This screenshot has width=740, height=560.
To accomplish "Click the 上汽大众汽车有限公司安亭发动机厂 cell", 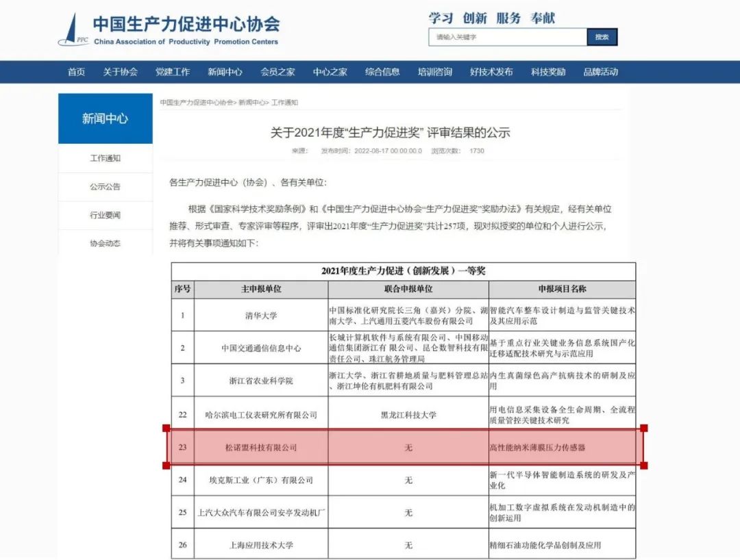I will 261,512.
